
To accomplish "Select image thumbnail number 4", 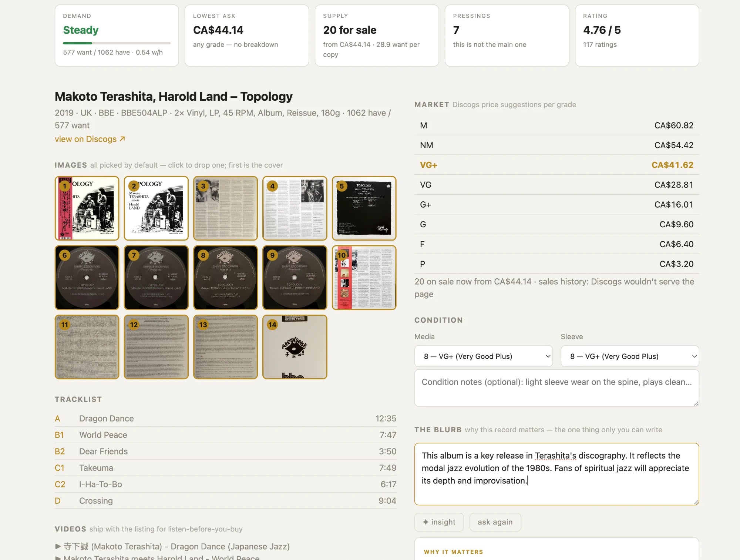I will [295, 208].
